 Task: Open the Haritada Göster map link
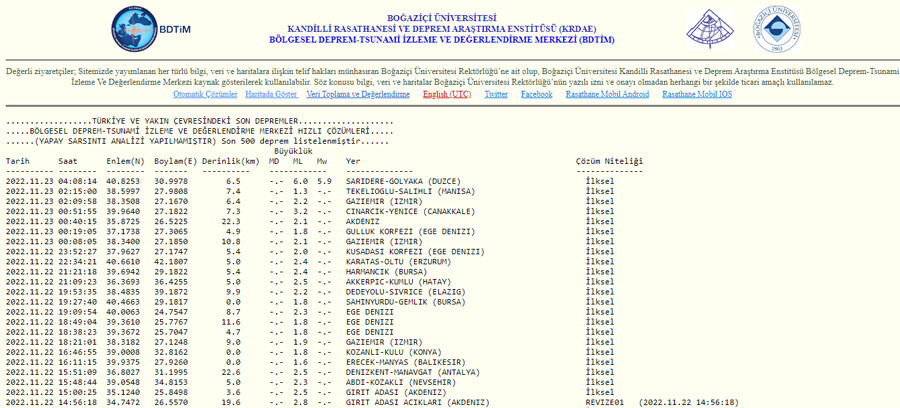pyautogui.click(x=271, y=94)
